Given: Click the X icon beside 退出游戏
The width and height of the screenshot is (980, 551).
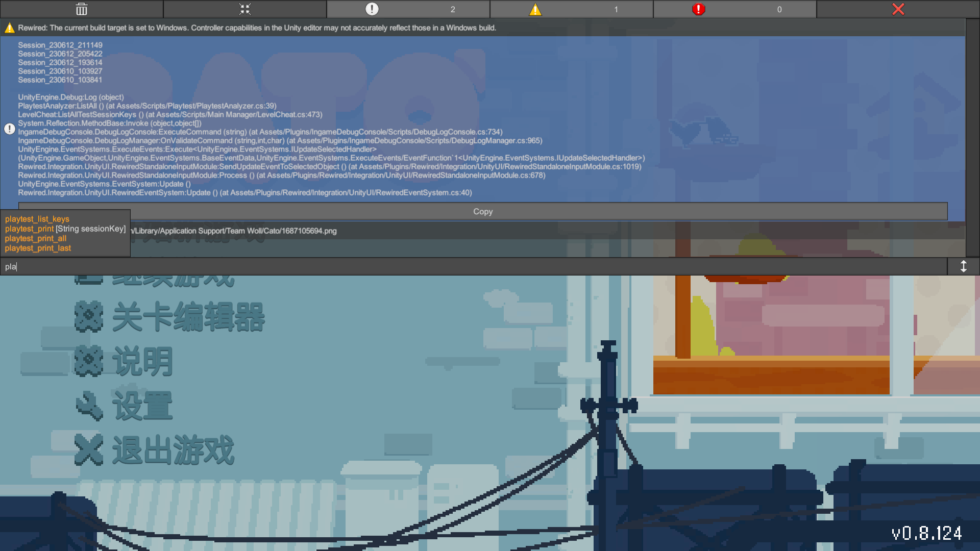Looking at the screenshot, I should [x=89, y=450].
